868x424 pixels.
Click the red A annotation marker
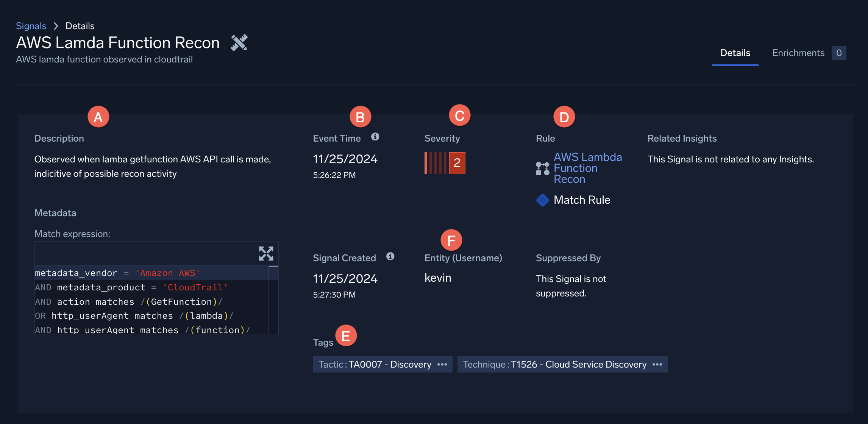[x=98, y=117]
